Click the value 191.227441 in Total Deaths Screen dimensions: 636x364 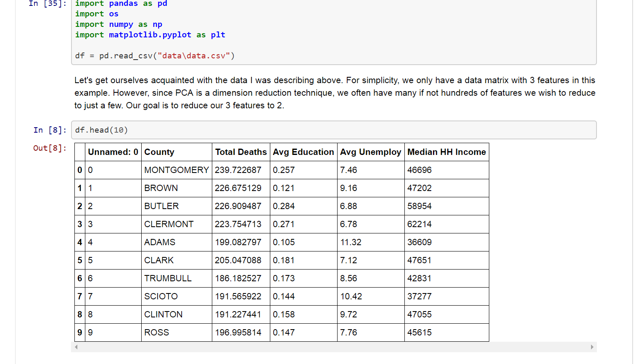[x=241, y=314]
